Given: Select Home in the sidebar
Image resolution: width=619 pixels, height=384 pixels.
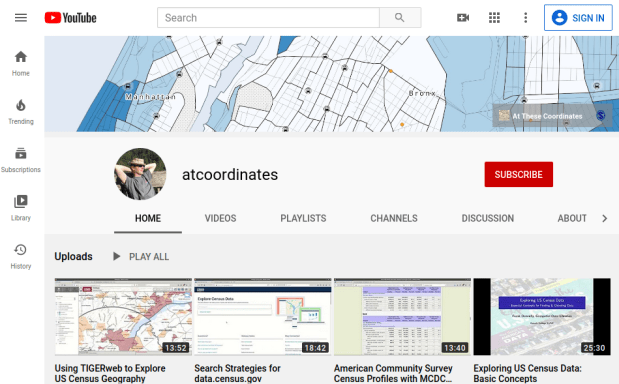Looking at the screenshot, I should 21,63.
